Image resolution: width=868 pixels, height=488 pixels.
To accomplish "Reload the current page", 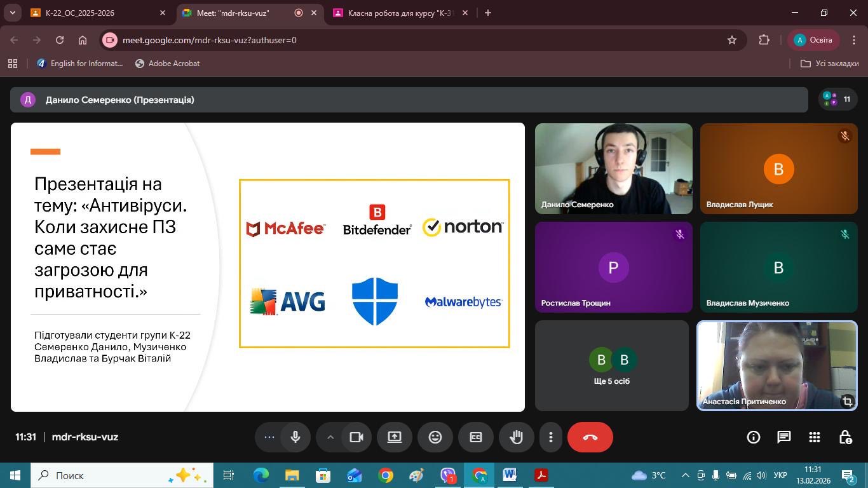I will (x=60, y=40).
